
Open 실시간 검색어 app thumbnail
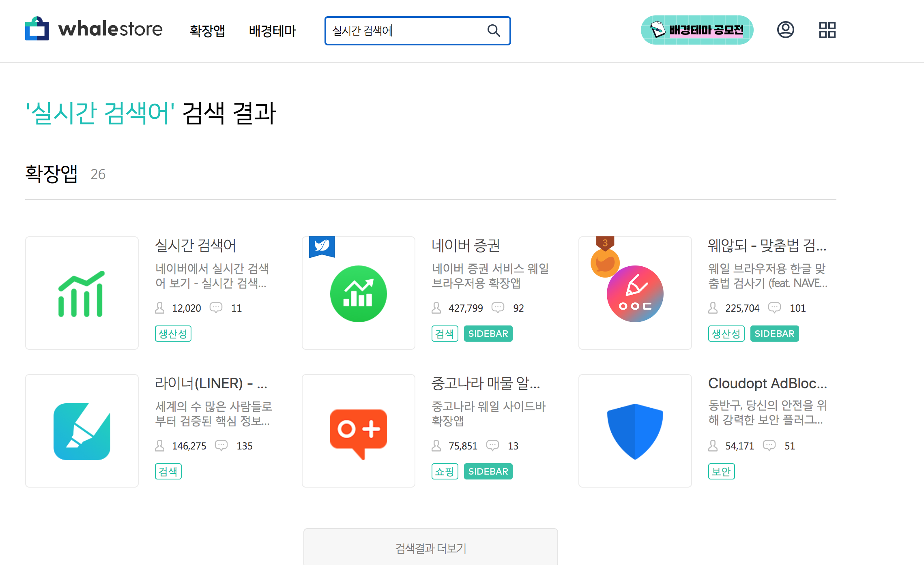pos(82,293)
